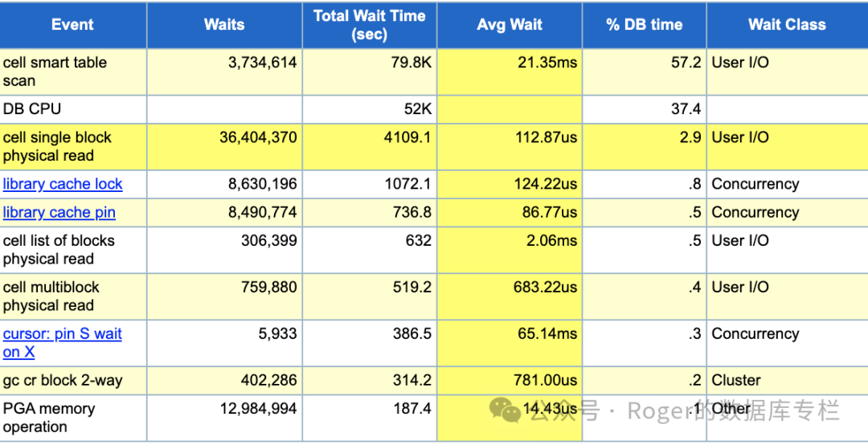Click Concurrency in the cursor: pin S row

(755, 334)
